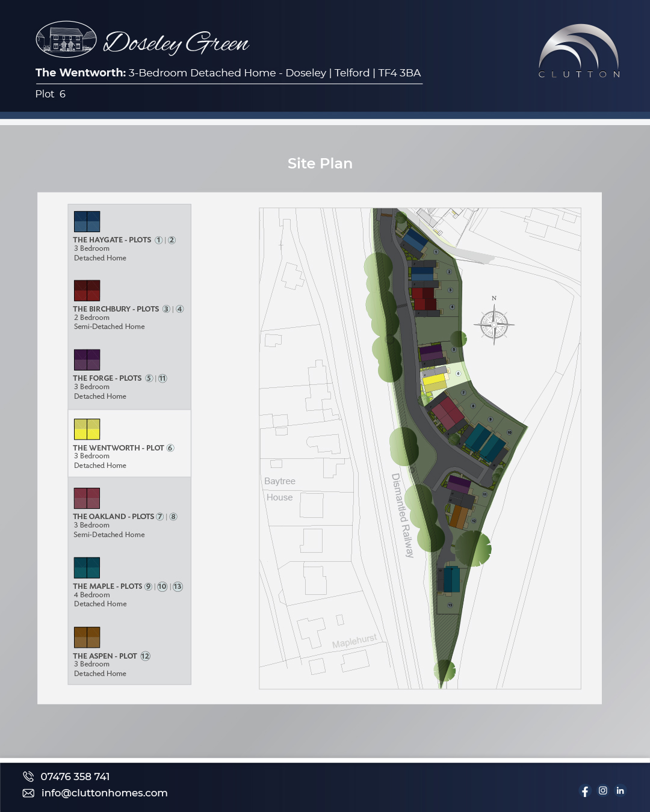The image size is (650, 812).
Task: Click the envelope email icon
Action: click(x=28, y=793)
